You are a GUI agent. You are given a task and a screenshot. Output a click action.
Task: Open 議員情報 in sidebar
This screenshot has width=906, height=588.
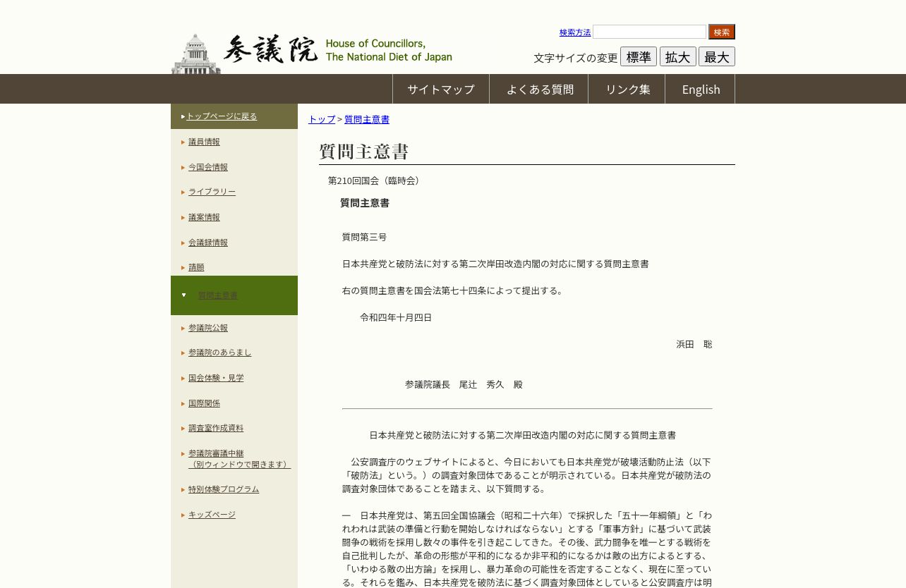(x=204, y=142)
